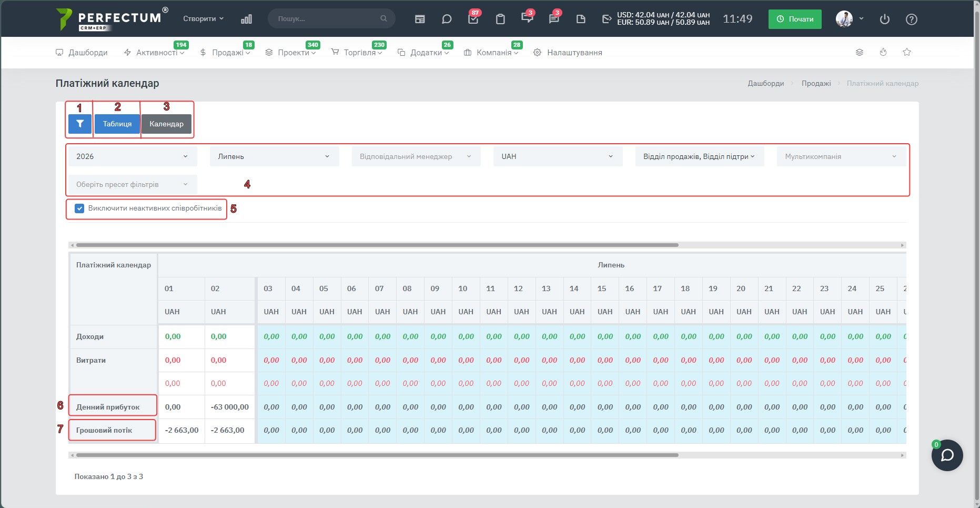Open the filter preset dropdown
This screenshot has height=508, width=980.
133,184
